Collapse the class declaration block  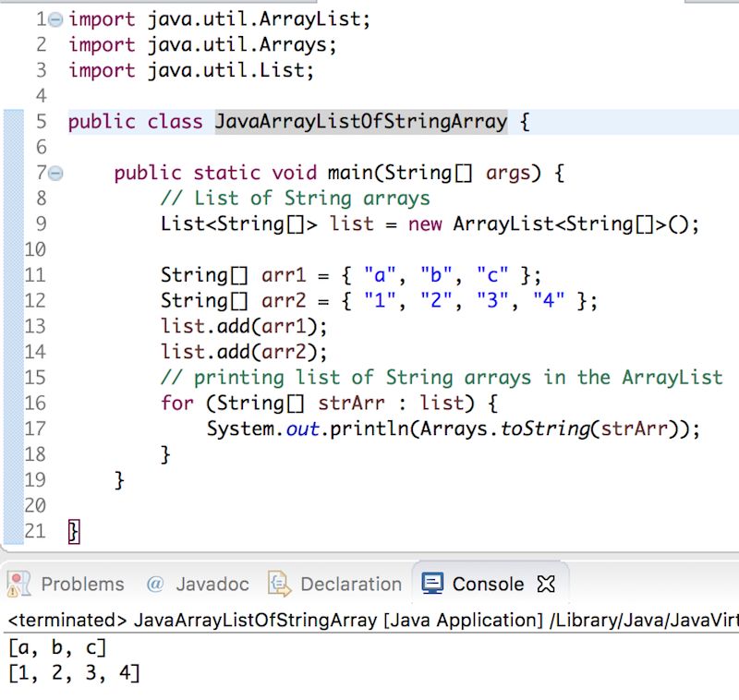tap(56, 121)
